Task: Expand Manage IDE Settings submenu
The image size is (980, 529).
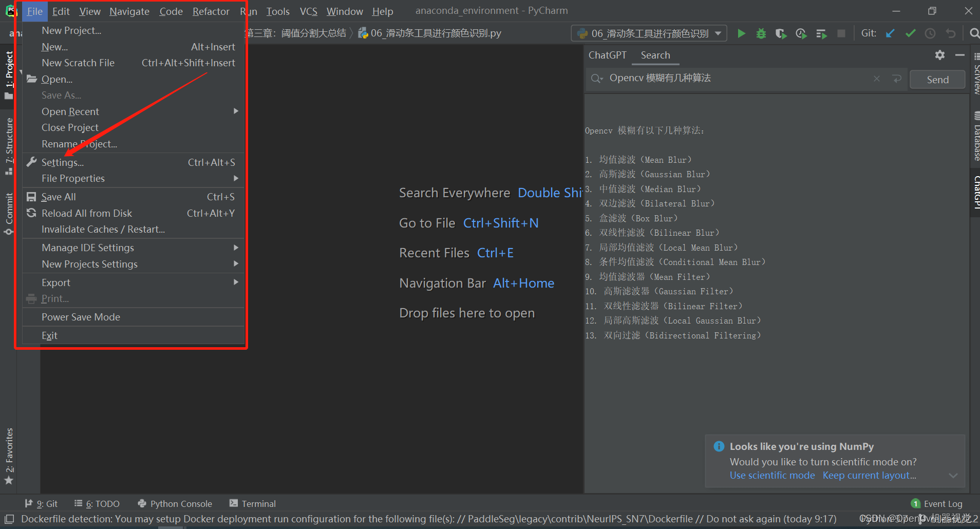Action: [x=134, y=248]
